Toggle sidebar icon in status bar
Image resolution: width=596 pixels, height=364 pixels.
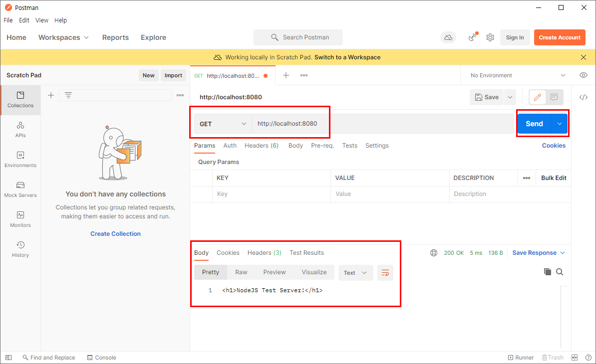[8, 358]
